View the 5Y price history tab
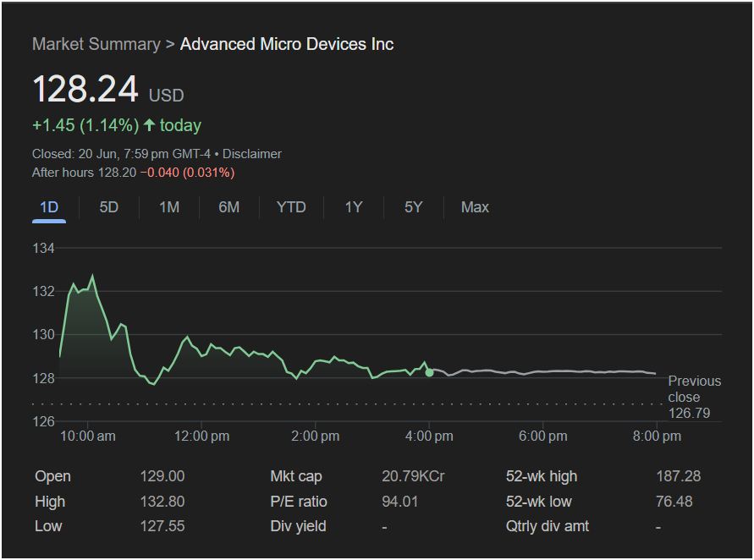754x560 pixels. (x=413, y=207)
